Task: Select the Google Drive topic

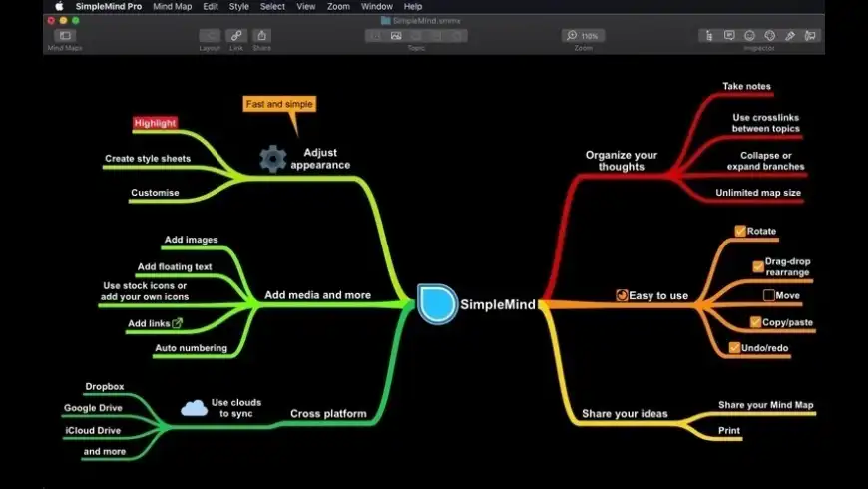Action: (93, 408)
